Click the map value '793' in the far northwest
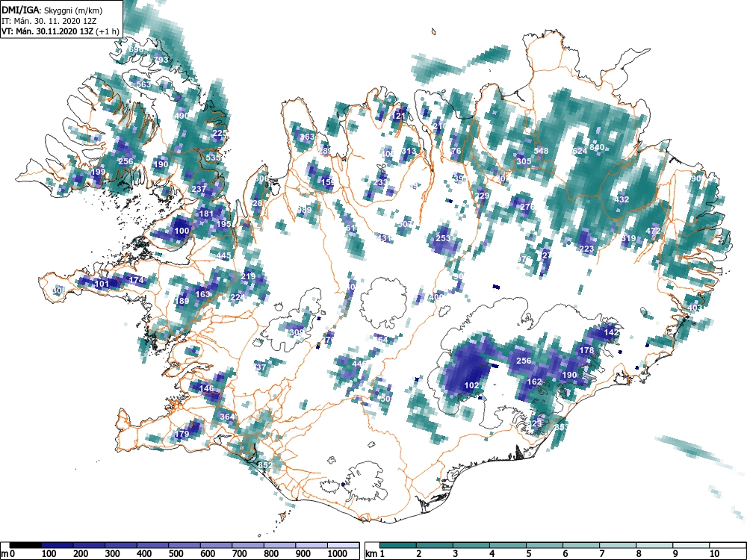Screen dimensions: 747x560 pyautogui.click(x=161, y=60)
